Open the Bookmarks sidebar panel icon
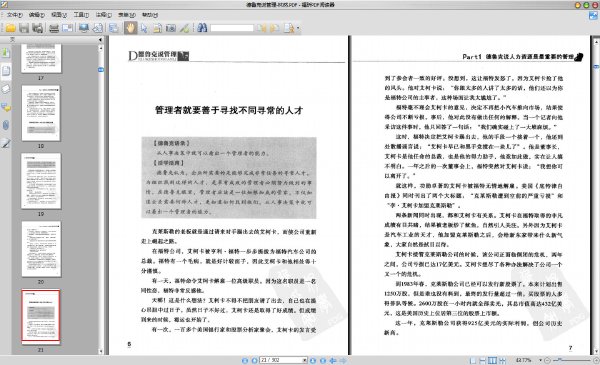This screenshot has width=600, height=365. 6,53
